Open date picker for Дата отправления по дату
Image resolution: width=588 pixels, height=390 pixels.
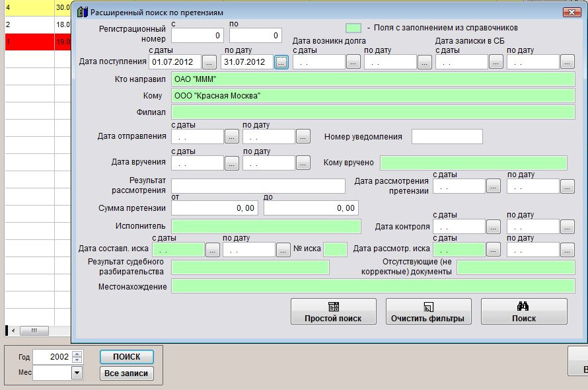coord(303,137)
